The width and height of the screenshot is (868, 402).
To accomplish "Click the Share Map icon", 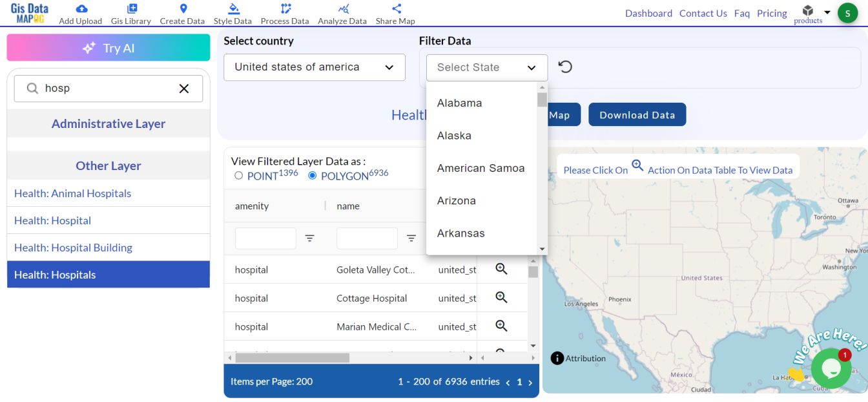I will click(395, 9).
